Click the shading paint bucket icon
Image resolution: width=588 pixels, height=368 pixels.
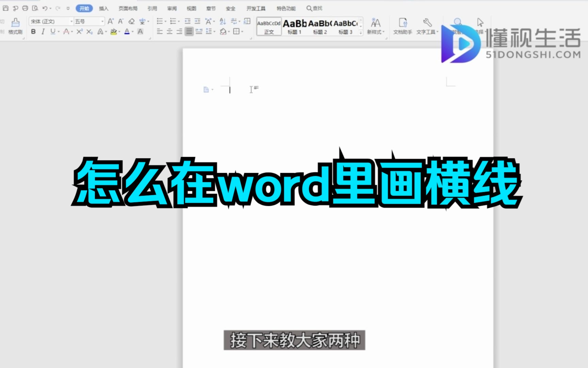(x=223, y=32)
